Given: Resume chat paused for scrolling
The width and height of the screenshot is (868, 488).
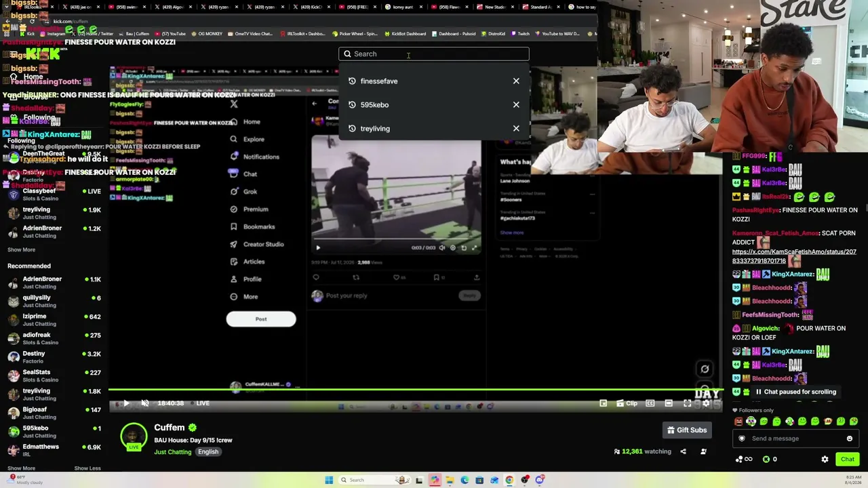Looking at the screenshot, I should [796, 392].
